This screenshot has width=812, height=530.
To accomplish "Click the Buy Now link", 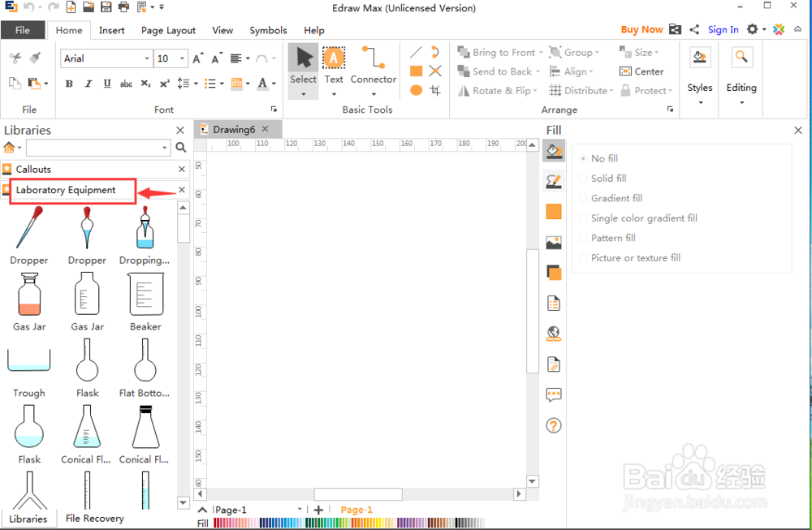I will coord(641,29).
